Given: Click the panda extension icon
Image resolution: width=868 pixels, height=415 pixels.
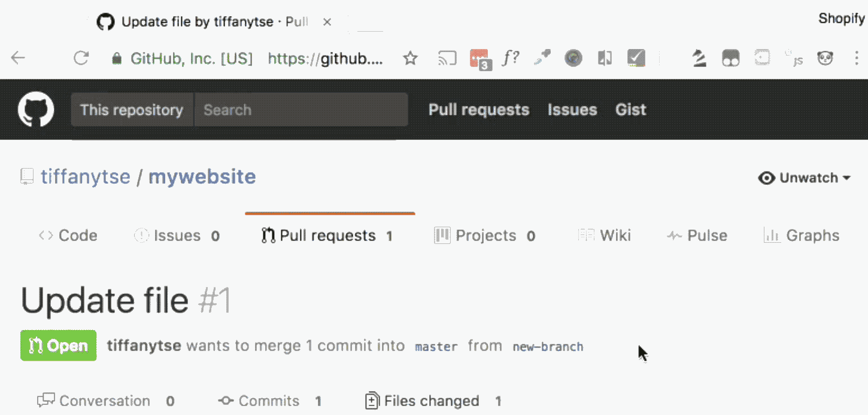Looking at the screenshot, I should coord(825,58).
